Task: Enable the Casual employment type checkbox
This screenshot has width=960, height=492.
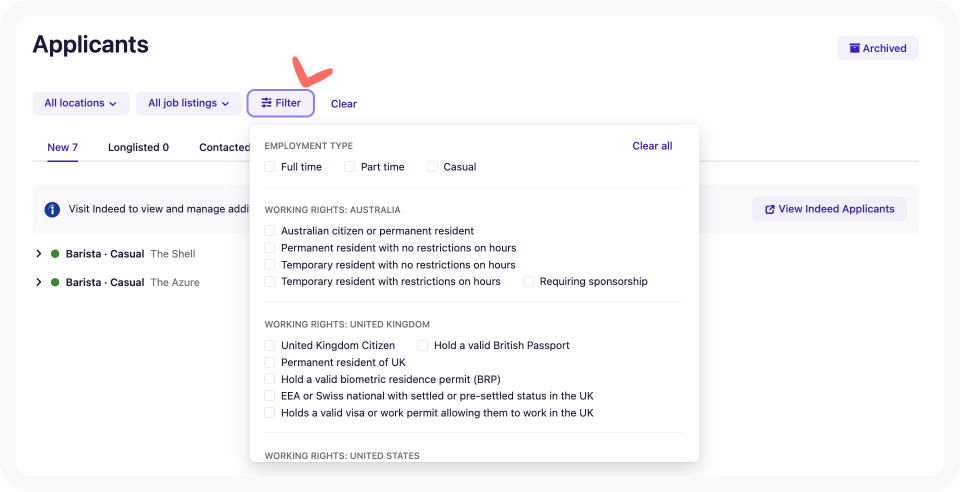Action: tap(432, 166)
